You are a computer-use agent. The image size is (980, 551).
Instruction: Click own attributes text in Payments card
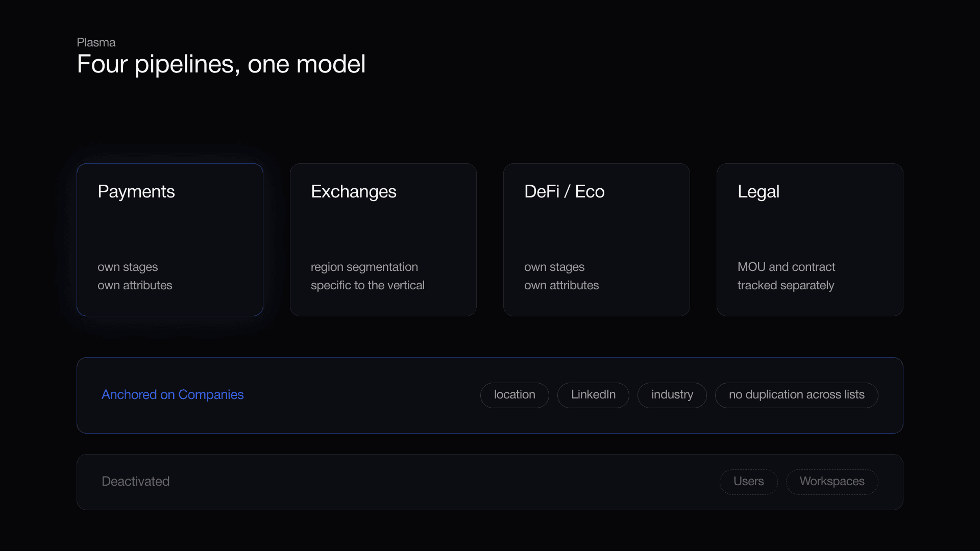tap(135, 285)
